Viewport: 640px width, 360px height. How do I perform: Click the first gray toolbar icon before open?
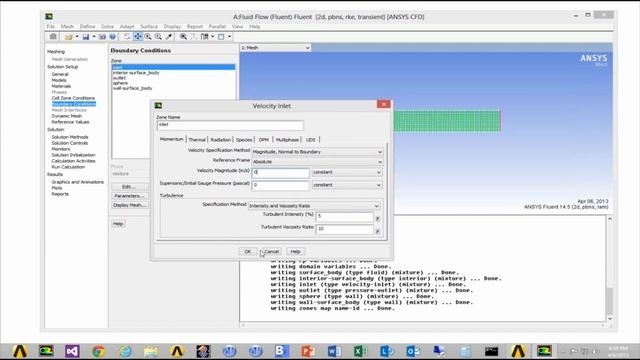(53, 37)
